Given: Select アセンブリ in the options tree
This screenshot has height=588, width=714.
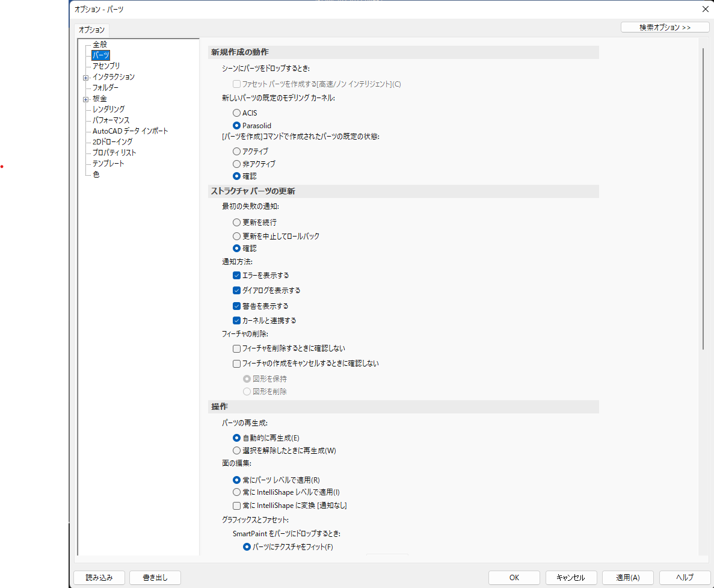Looking at the screenshot, I should click(106, 66).
